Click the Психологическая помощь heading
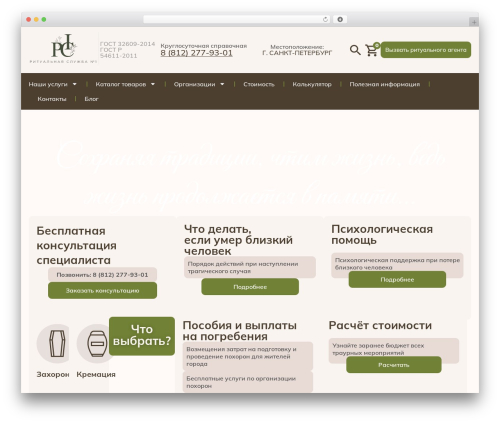This screenshot has height=423, width=500. [382, 235]
